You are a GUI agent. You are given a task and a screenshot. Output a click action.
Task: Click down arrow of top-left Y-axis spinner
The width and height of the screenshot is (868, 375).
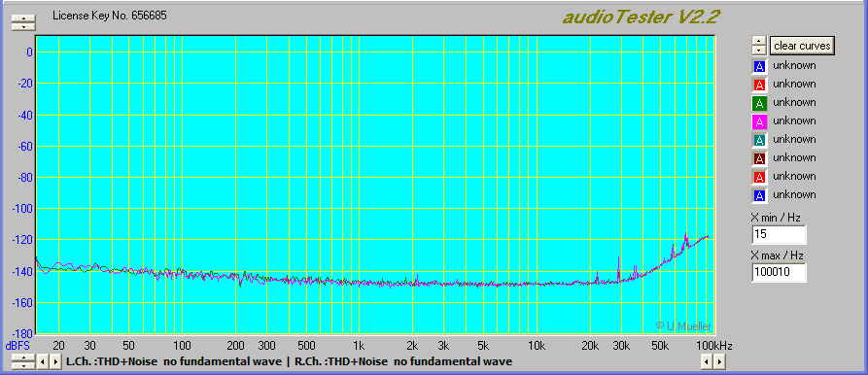(x=23, y=26)
